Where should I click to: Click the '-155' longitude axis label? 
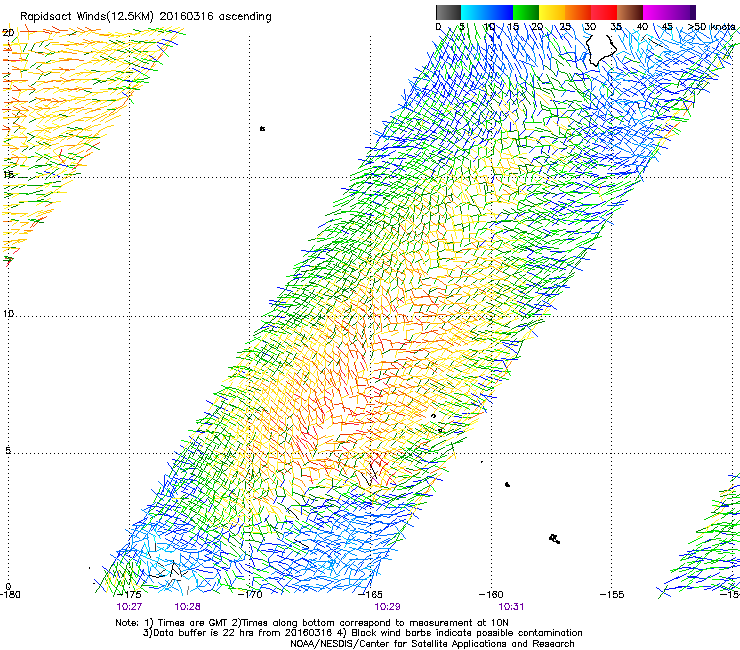[612, 594]
